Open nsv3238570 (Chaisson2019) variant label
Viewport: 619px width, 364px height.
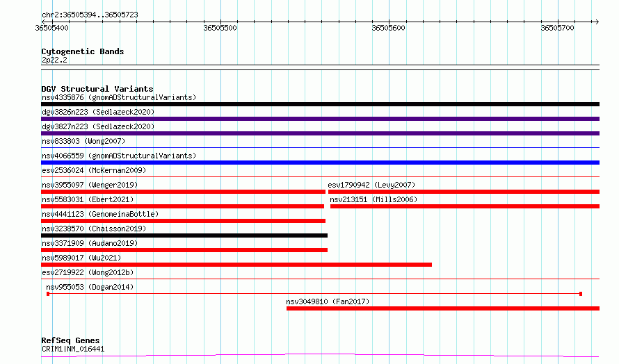point(94,229)
